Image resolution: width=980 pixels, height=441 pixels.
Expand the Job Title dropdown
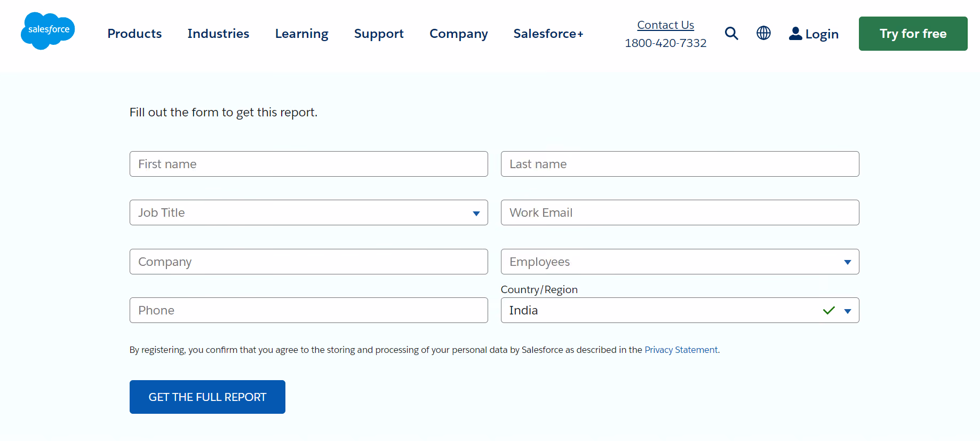[x=308, y=212]
